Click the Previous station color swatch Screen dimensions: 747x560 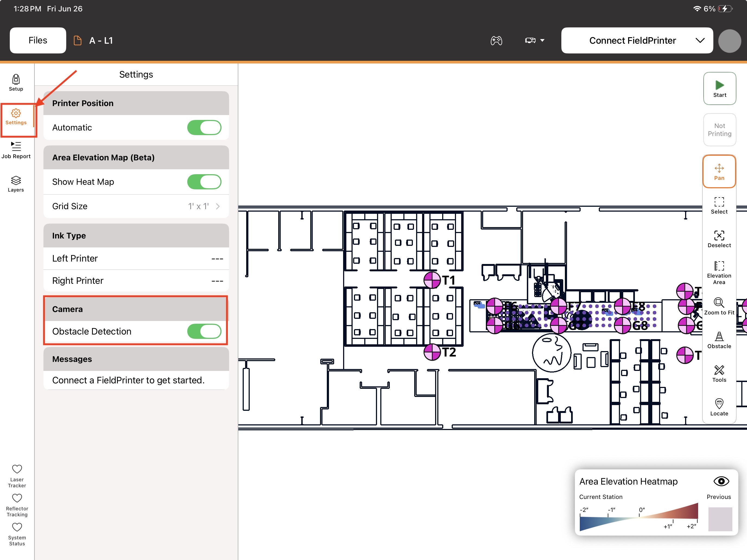(x=720, y=519)
